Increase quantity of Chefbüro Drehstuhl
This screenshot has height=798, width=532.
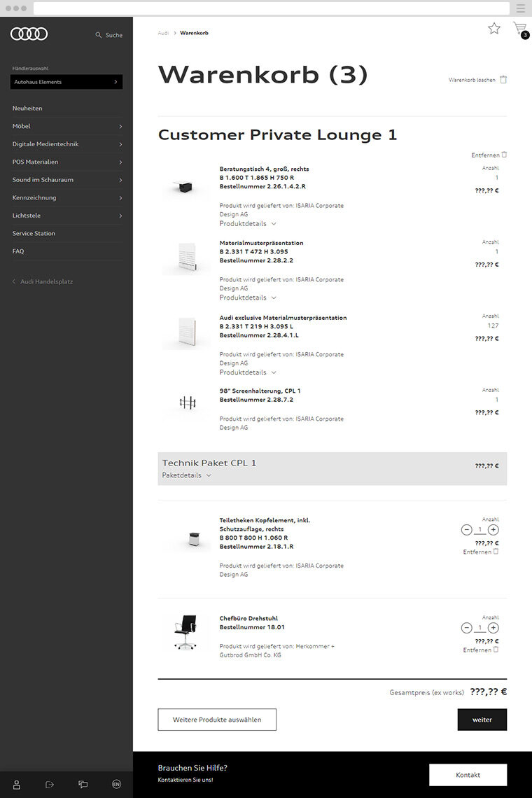pos(493,628)
